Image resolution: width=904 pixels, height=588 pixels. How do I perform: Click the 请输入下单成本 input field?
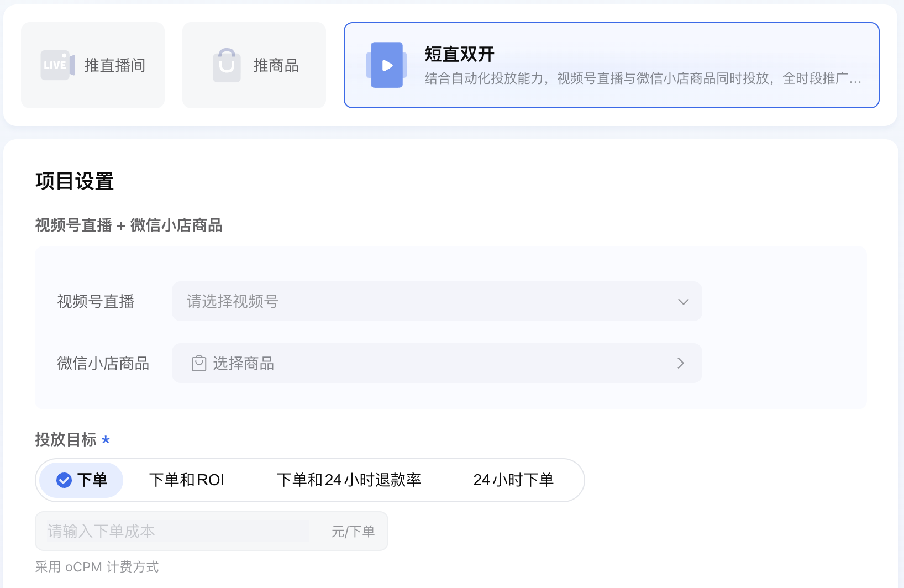pyautogui.click(x=177, y=531)
